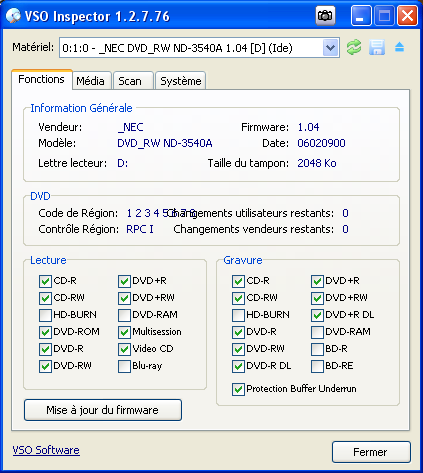Viewport: 423px width, 473px height.
Task: Toggle Gravure DVD+R checkbox
Action: (317, 281)
